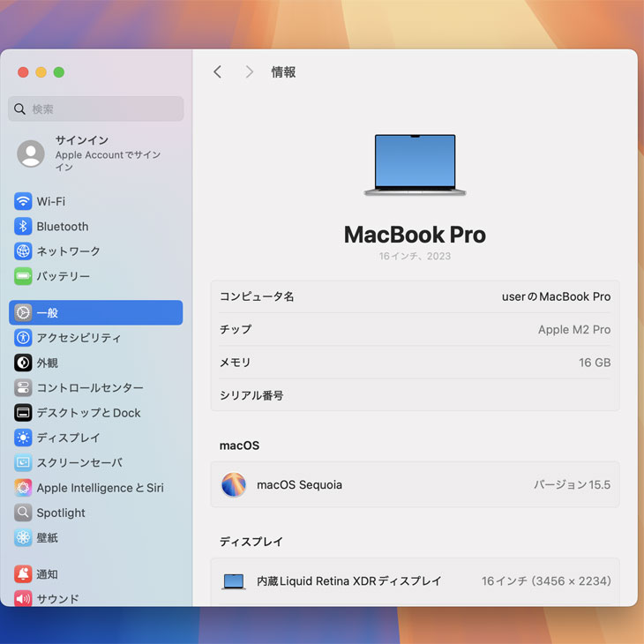Focus the 検索 search field
The height and width of the screenshot is (644, 644).
95,109
